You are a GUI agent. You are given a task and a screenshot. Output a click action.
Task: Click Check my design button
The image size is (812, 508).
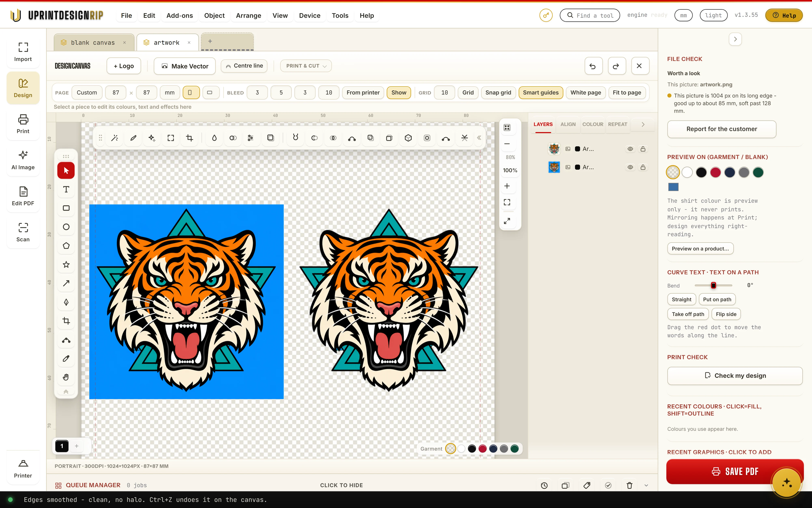(735, 376)
